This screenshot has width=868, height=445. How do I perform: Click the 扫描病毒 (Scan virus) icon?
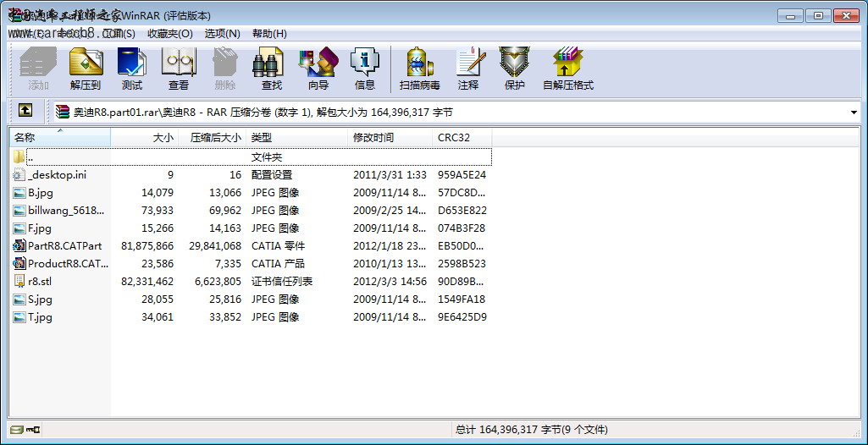[x=420, y=62]
